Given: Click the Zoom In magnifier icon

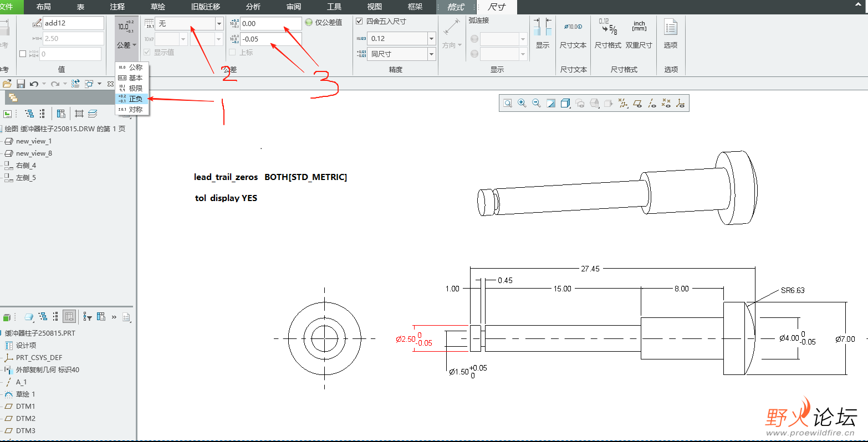Looking at the screenshot, I should pyautogui.click(x=522, y=104).
